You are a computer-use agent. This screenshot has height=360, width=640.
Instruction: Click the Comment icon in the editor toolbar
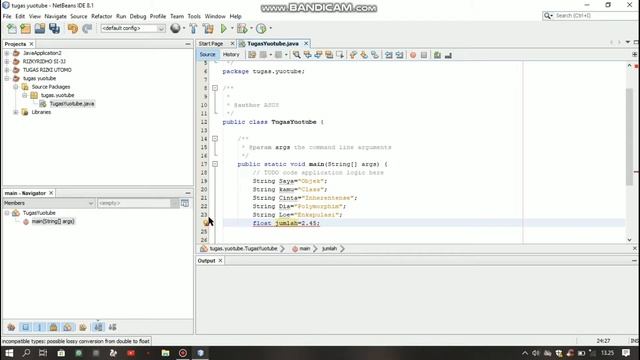click(x=437, y=55)
